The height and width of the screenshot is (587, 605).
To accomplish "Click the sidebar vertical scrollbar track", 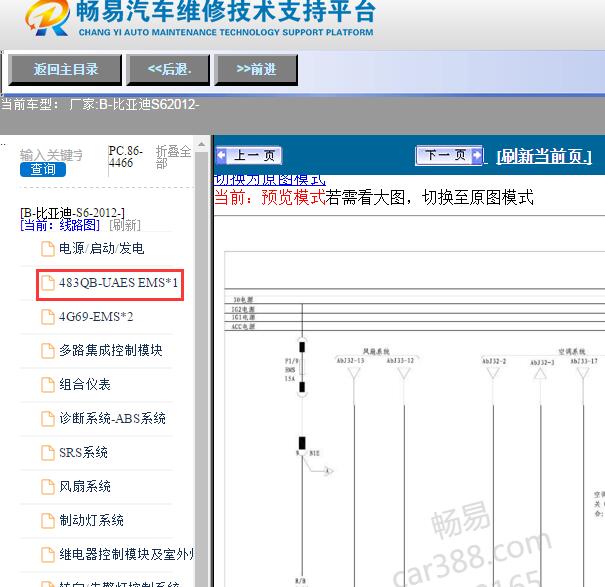I will coord(201,369).
